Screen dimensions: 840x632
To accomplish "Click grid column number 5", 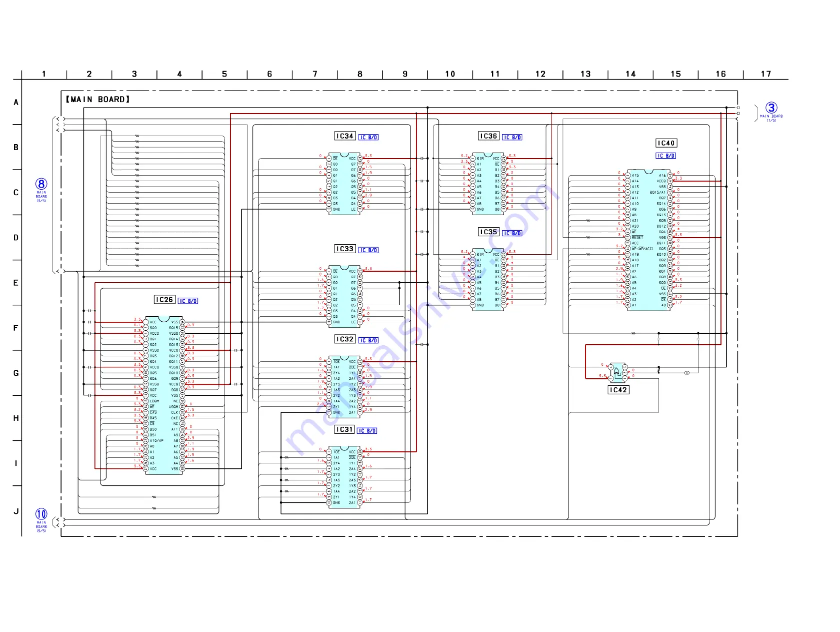I will pyautogui.click(x=224, y=74).
